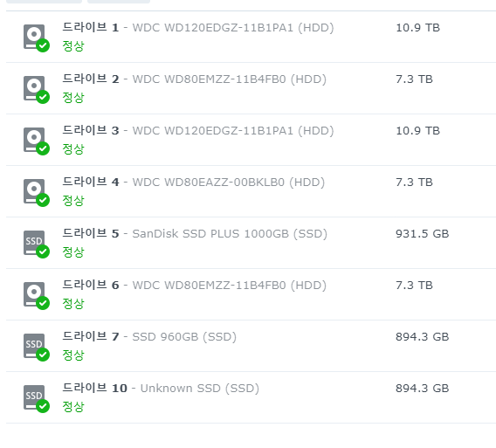Image resolution: width=496 pixels, height=448 pixels.
Task: Select the 드라이브 1 WD120EDGZ row title
Action: 198,28
